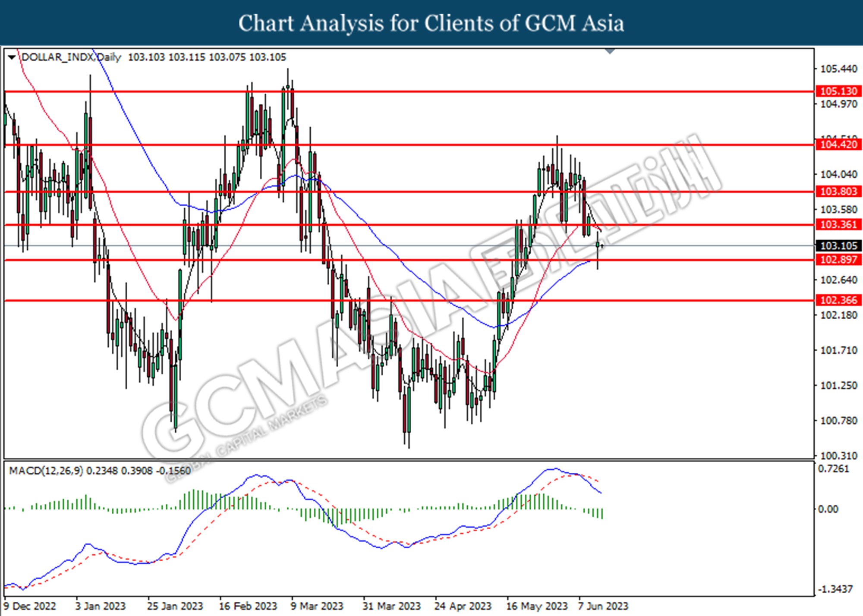This screenshot has height=616, width=863.
Task: Click the 101.710 price scale value
Action: click(838, 350)
